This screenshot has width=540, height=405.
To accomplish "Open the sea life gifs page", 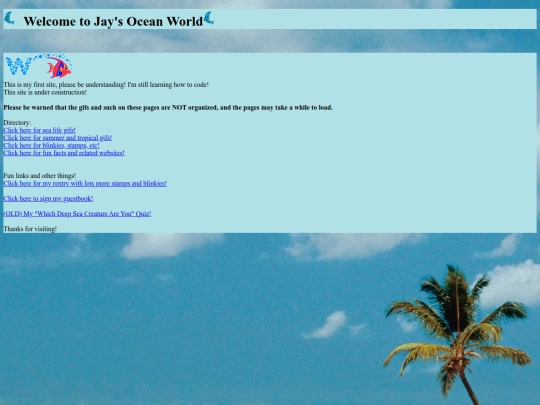I will coord(40,130).
